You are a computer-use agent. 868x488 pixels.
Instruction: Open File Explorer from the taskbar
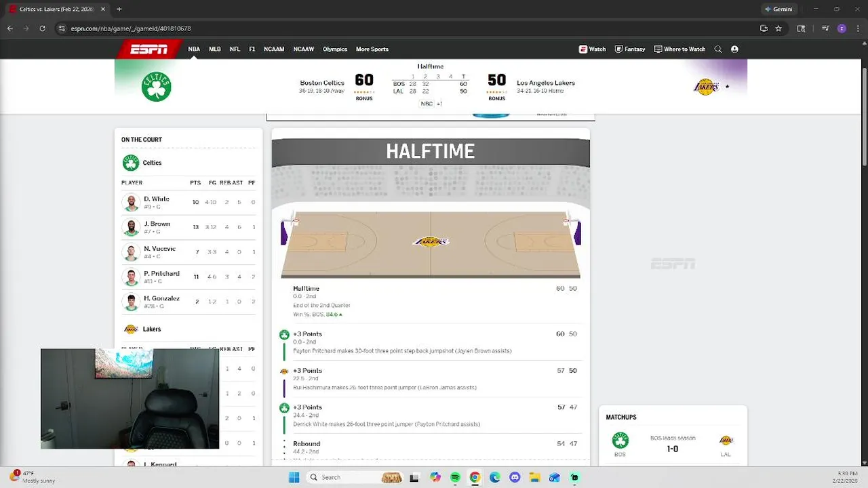pos(534,477)
